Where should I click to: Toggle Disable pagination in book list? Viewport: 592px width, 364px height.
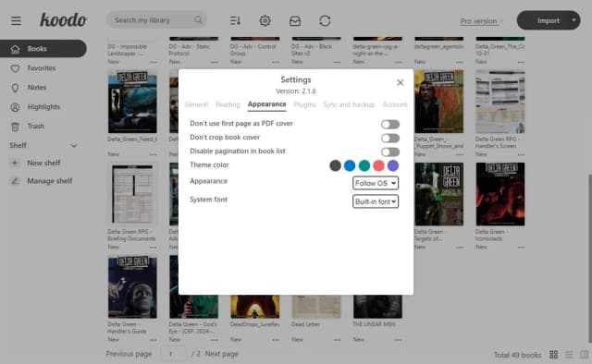390,152
